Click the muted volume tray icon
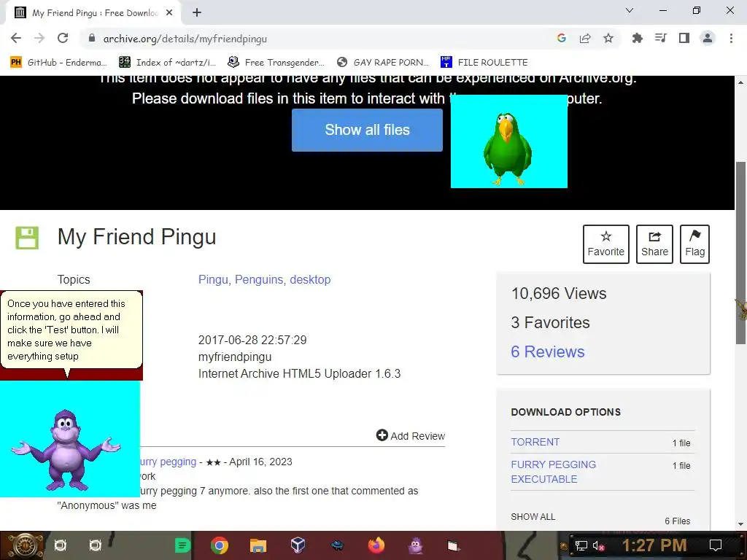The image size is (747, 560). 598,545
